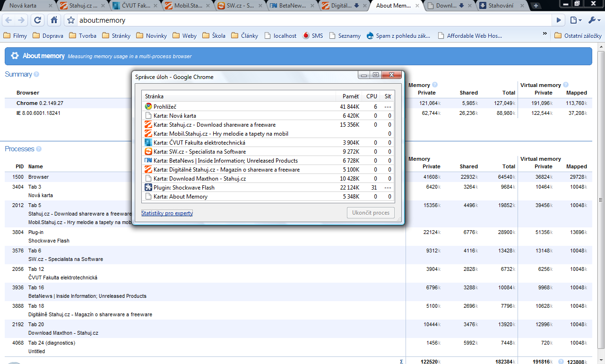Click the browser Back arrow
The height and width of the screenshot is (364, 605).
coord(9,20)
